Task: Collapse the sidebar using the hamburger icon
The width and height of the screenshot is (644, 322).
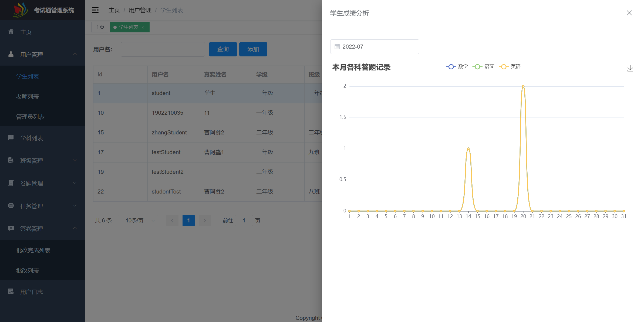Action: tap(95, 10)
